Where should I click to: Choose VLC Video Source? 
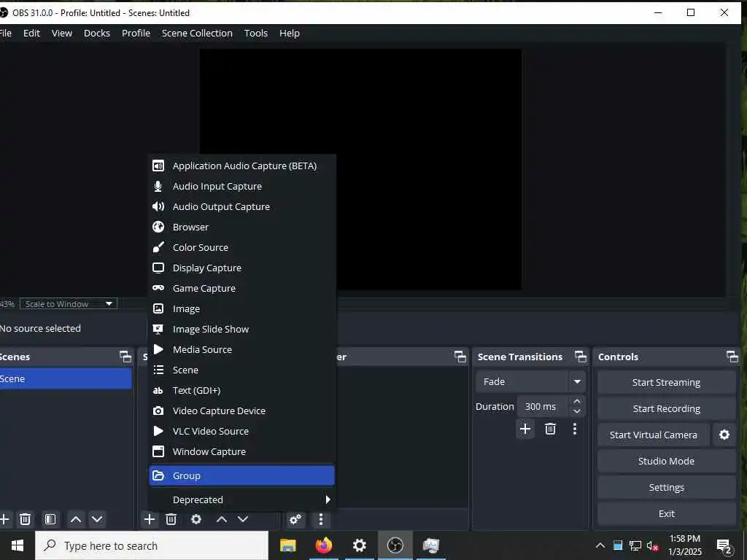(242, 432)
